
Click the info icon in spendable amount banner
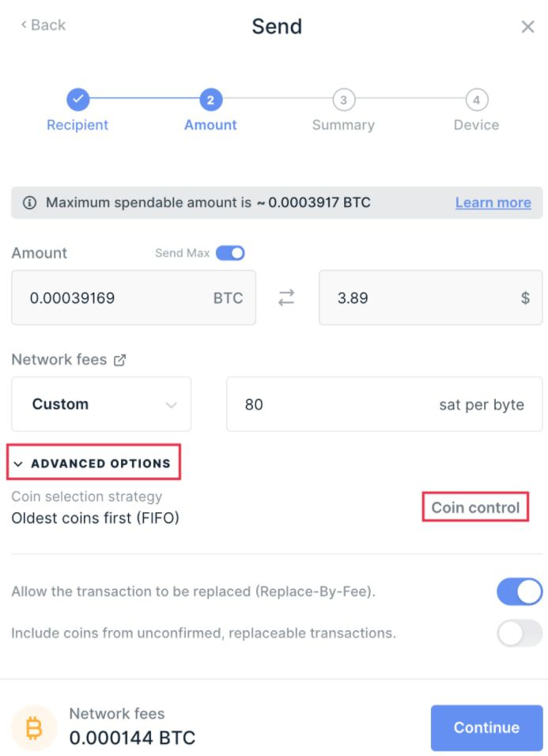pyautogui.click(x=29, y=202)
